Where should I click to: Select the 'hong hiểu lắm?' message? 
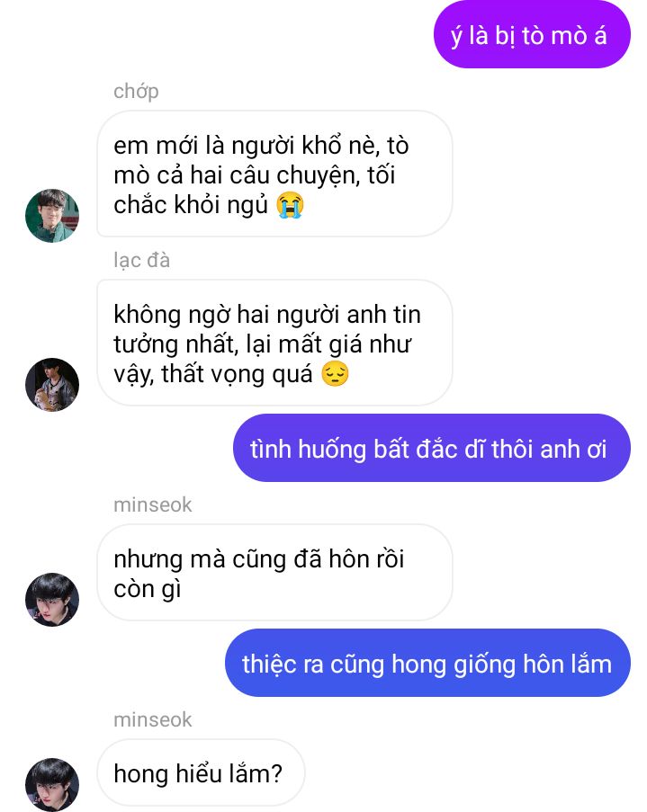(201, 772)
